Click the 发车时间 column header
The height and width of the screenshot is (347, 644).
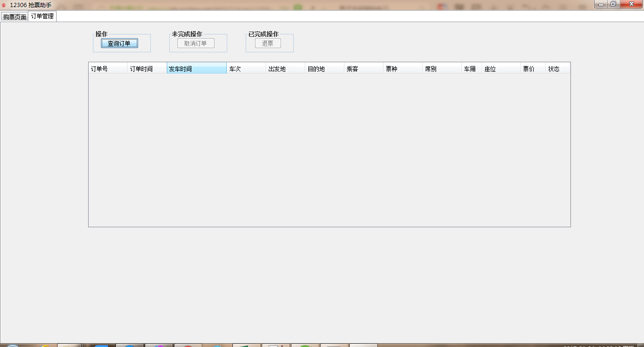197,69
